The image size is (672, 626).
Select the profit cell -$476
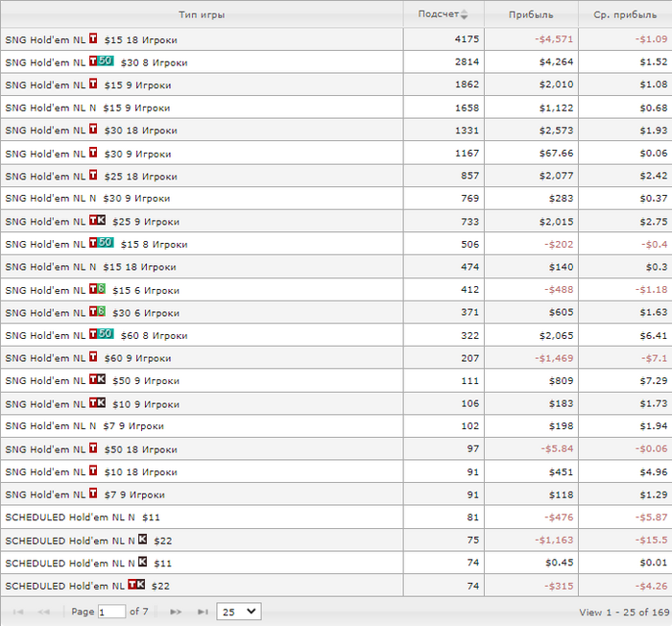pyautogui.click(x=531, y=518)
